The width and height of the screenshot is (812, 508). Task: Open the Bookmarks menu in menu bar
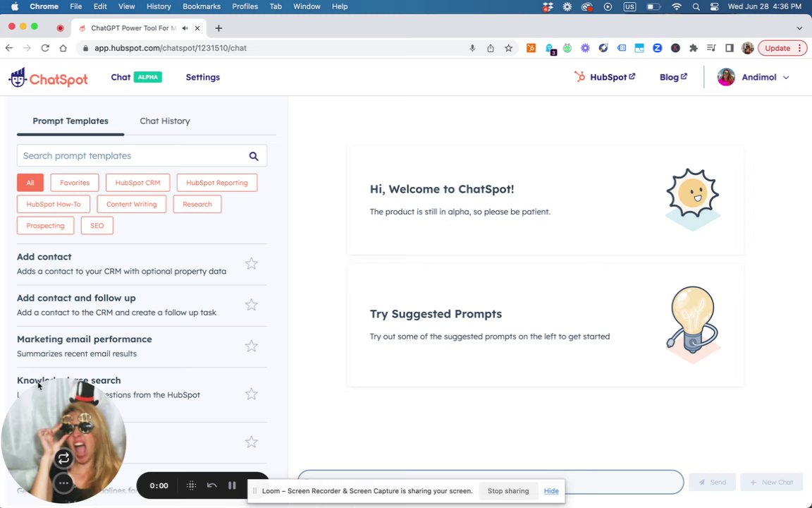pyautogui.click(x=202, y=7)
